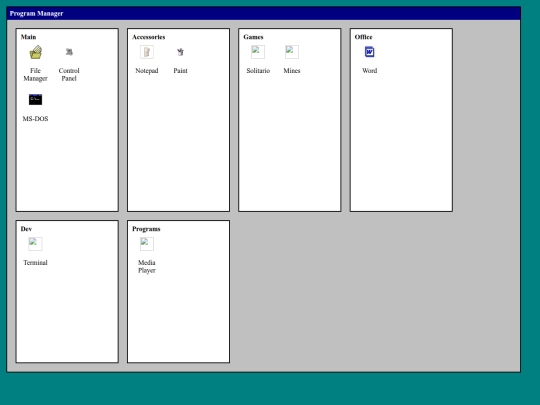This screenshot has height=405, width=540.
Task: Launch the Terminal icon
Action: (35, 244)
